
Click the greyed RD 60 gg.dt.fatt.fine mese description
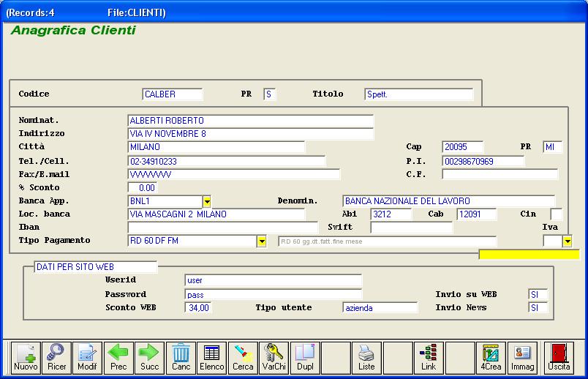point(388,241)
